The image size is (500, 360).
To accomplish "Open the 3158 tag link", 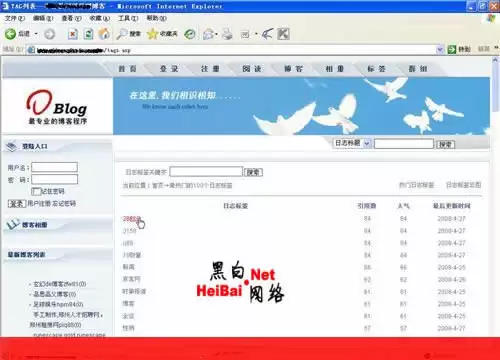I will pyautogui.click(x=129, y=231).
